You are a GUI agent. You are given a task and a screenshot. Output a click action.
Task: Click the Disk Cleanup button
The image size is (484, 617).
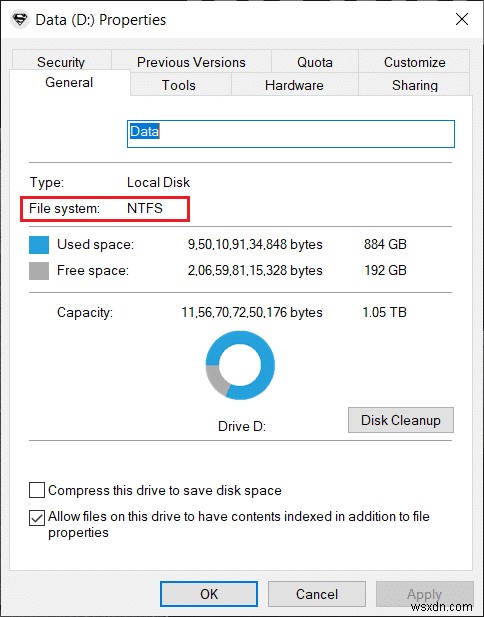401,420
